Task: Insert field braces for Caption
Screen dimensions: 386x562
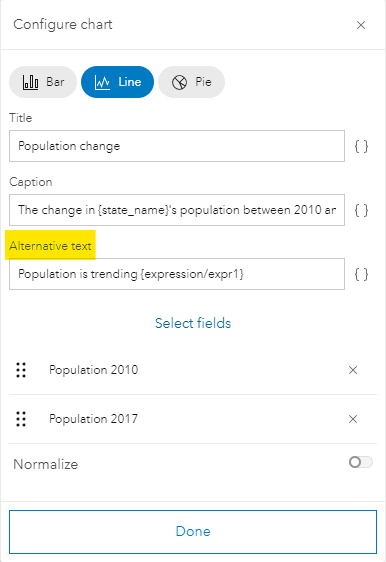Action: [x=361, y=210]
